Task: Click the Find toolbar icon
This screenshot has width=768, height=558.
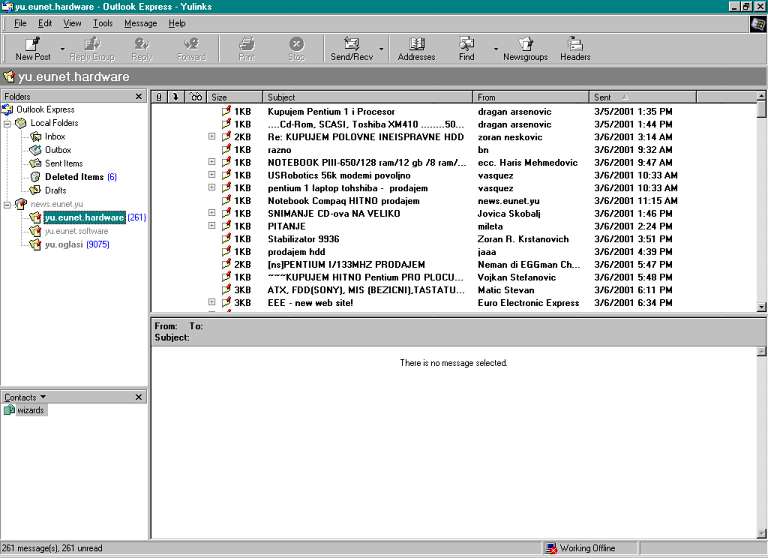Action: (467, 44)
